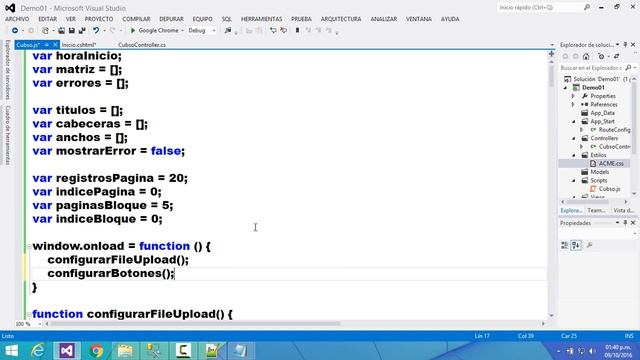640x360 pixels.
Task: Collapse the window.onload function outline
Action: click(29, 247)
